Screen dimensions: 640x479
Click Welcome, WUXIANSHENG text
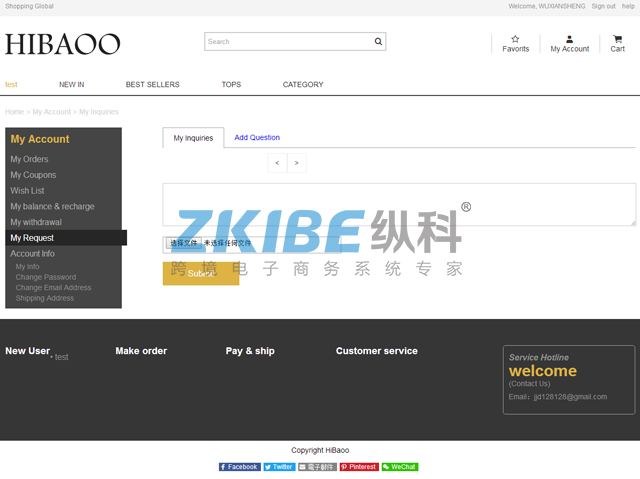tap(547, 6)
